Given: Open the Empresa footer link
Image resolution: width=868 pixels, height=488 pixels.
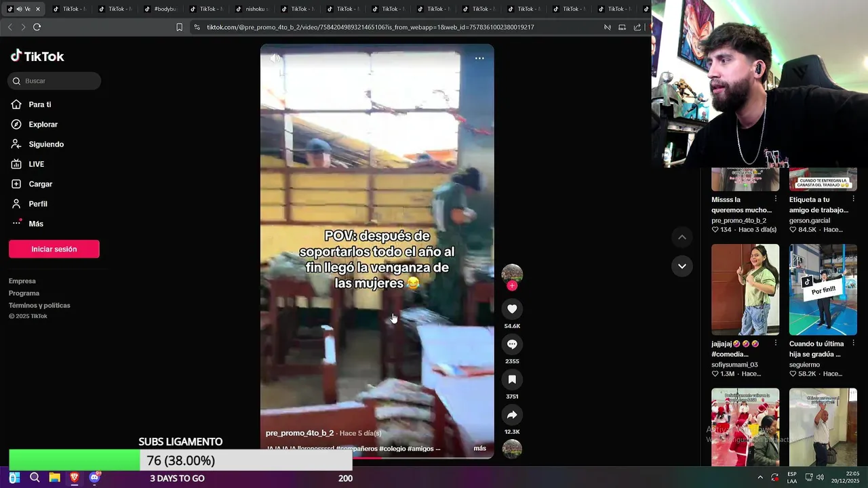Looking at the screenshot, I should (22, 281).
